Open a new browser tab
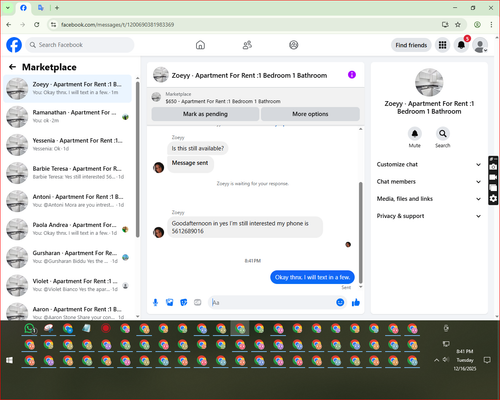 coord(57,8)
